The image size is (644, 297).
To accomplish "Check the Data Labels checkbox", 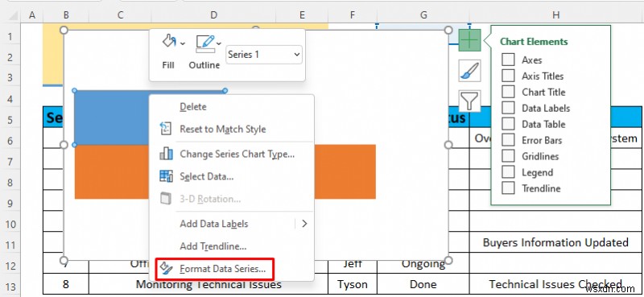I will coord(508,108).
